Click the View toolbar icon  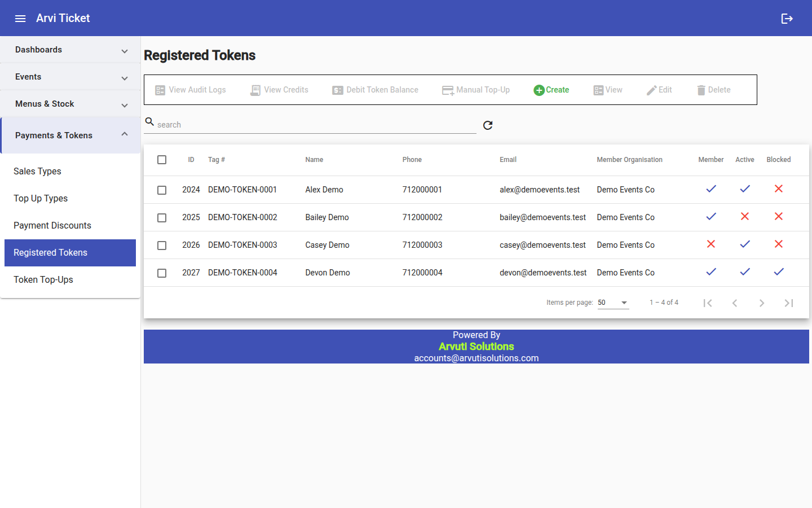point(598,90)
